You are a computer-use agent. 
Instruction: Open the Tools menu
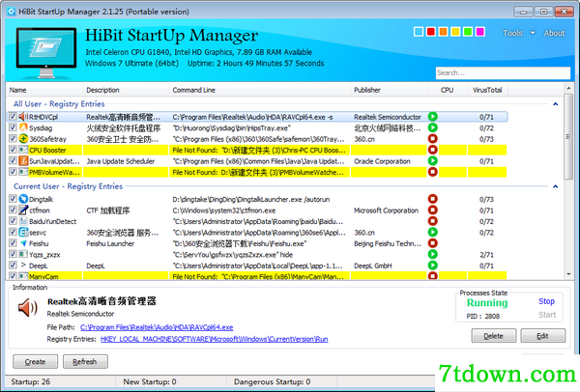[x=512, y=33]
